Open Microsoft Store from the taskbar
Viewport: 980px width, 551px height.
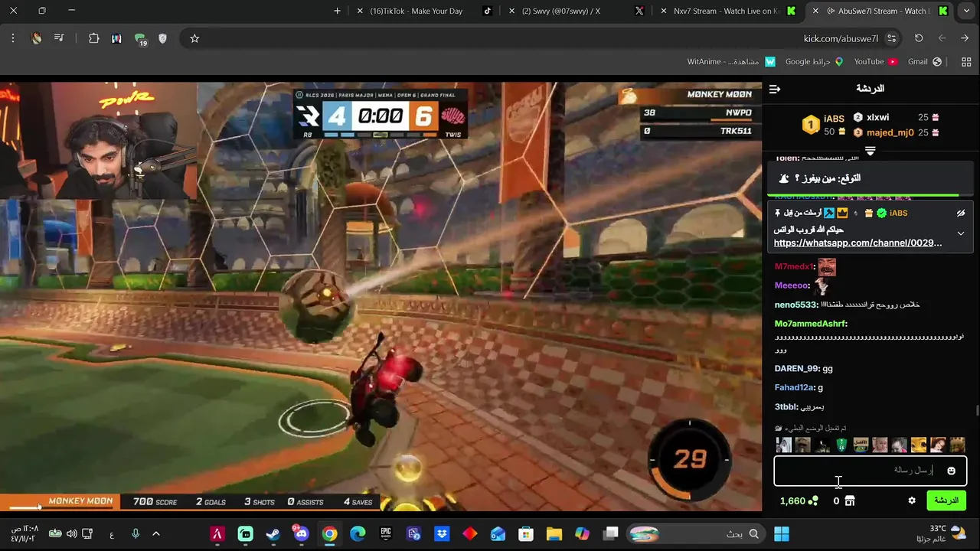point(525,533)
